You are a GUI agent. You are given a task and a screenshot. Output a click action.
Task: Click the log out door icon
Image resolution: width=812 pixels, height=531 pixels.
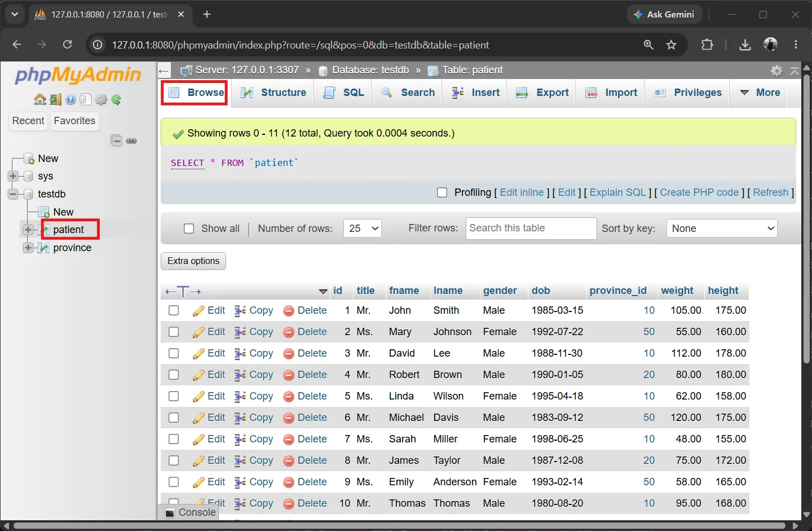click(x=55, y=100)
